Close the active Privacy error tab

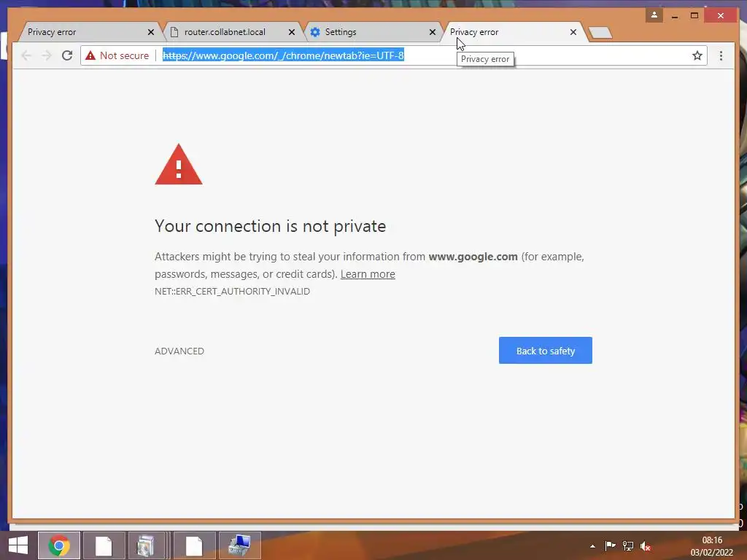click(573, 32)
